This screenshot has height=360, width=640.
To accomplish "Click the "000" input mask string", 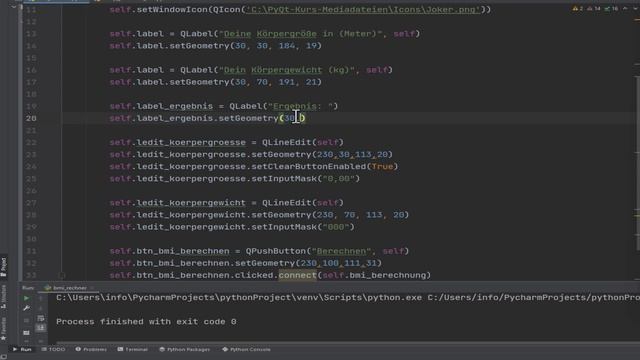I will pyautogui.click(x=336, y=227).
